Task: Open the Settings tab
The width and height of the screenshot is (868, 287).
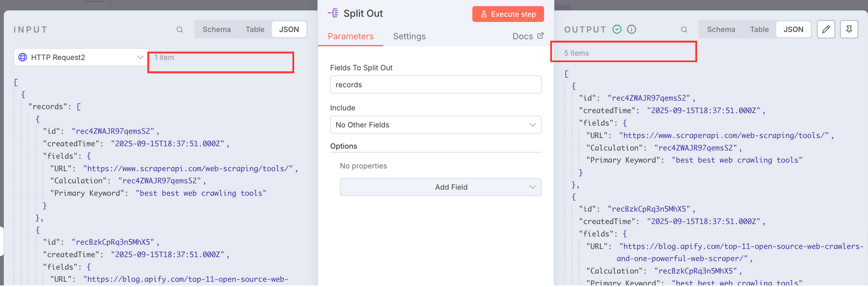Action: 409,36
